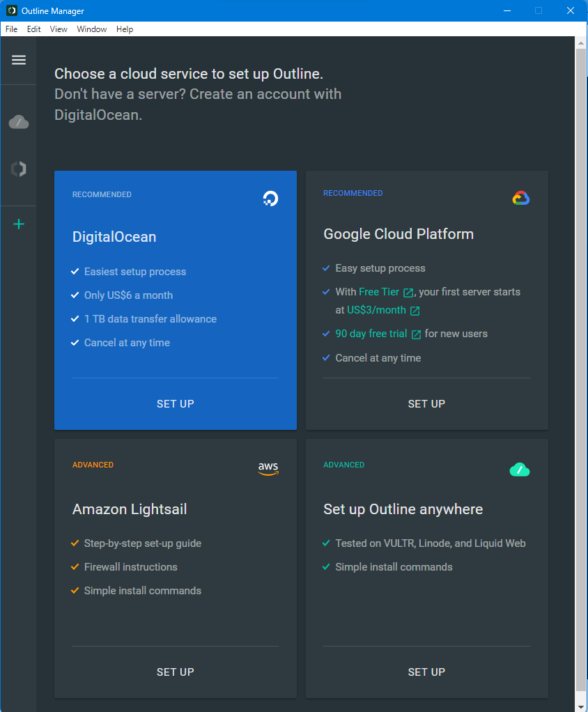Click the Outline app icon in the title bar

pyautogui.click(x=11, y=10)
